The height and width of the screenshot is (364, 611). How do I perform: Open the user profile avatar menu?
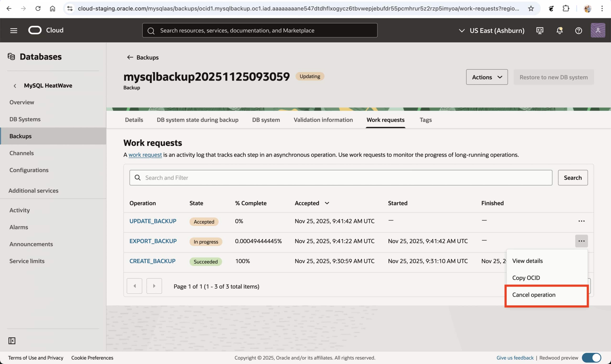tap(597, 31)
